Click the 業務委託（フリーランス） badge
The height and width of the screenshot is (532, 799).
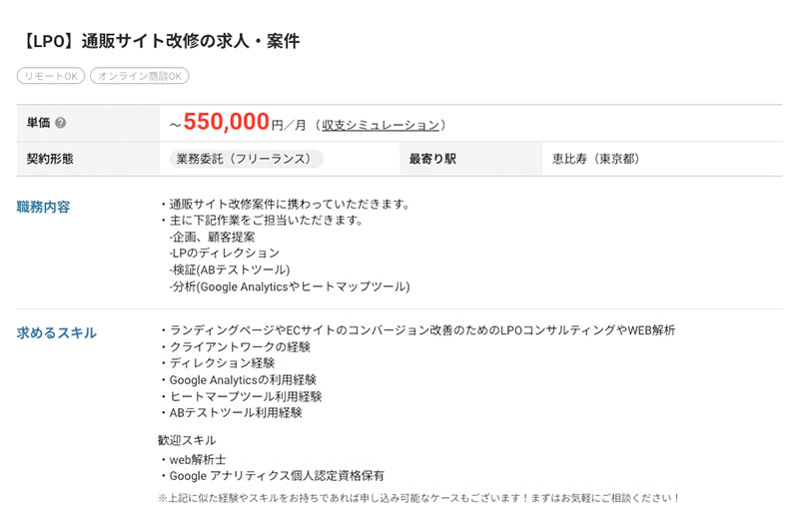[x=248, y=159]
